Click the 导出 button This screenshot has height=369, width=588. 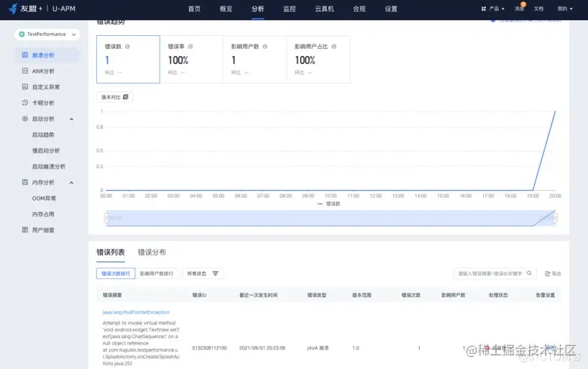tap(553, 273)
